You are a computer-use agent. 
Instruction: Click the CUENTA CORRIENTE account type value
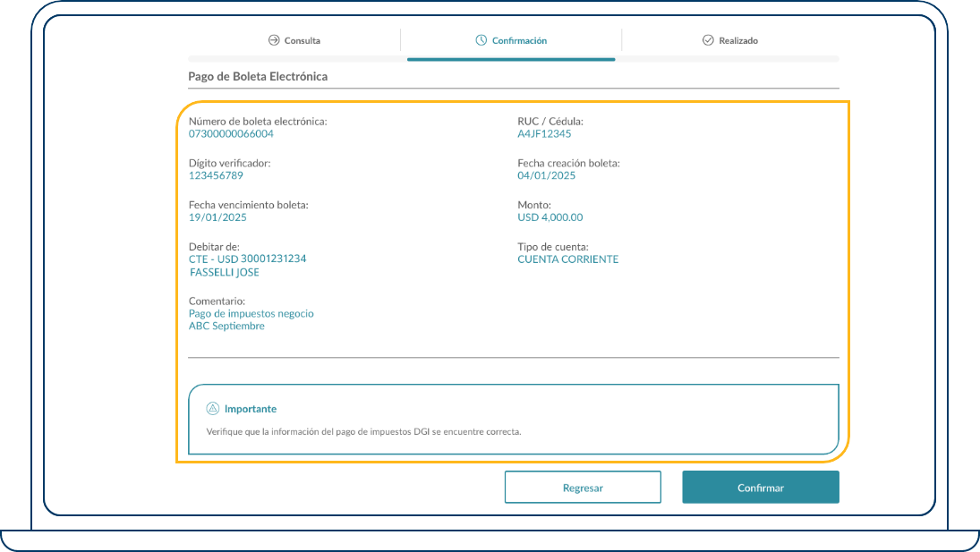567,259
